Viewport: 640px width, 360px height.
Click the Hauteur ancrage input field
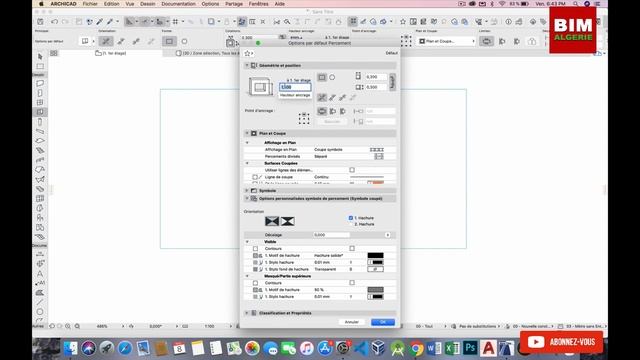click(295, 87)
